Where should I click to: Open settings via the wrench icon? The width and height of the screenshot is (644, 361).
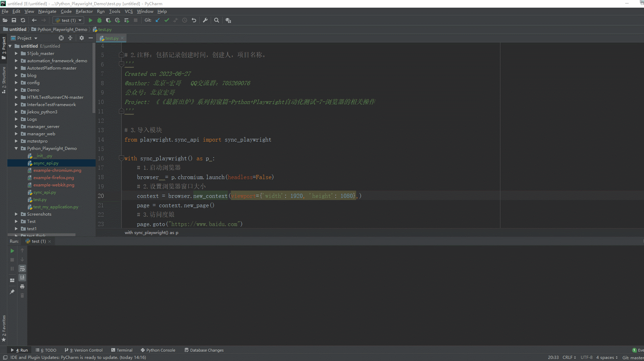(205, 21)
